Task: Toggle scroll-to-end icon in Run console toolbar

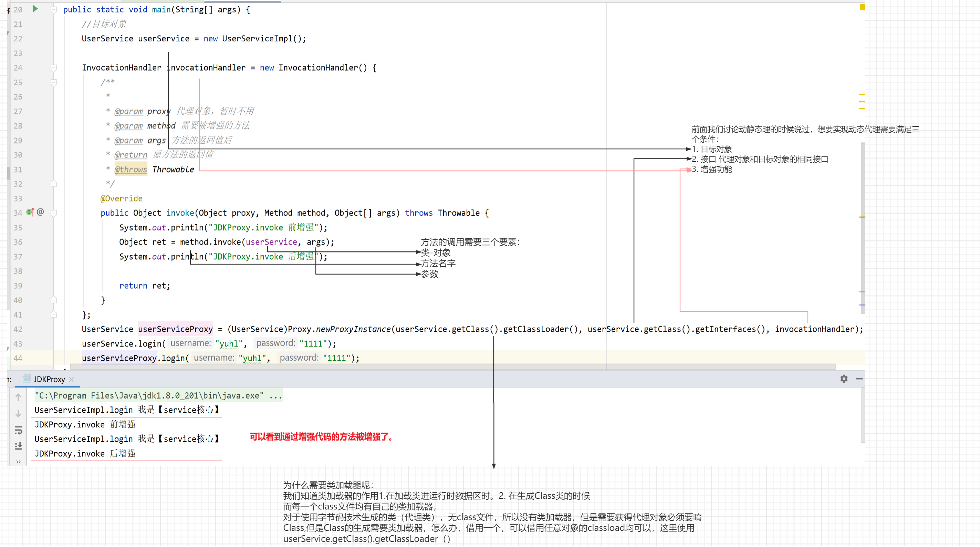Action: 18,446
